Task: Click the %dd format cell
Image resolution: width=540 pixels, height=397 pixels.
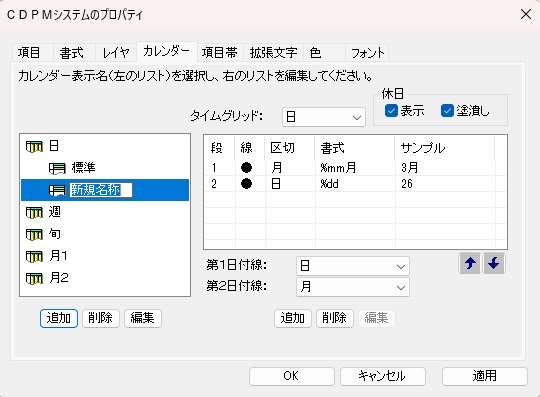Action: 329,184
